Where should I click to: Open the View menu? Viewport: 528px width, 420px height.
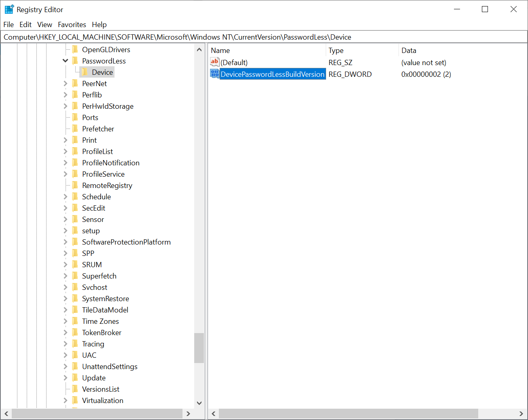(45, 25)
